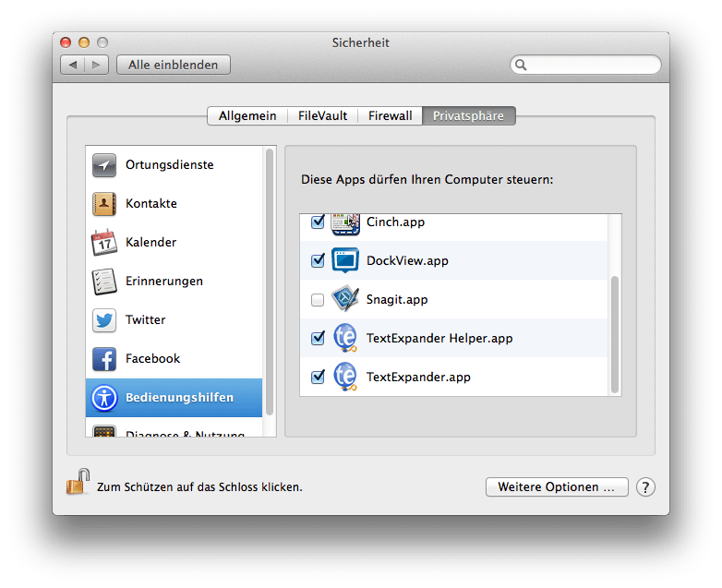Switch to the Allgemein tab
The height and width of the screenshot is (588, 722).
(247, 116)
